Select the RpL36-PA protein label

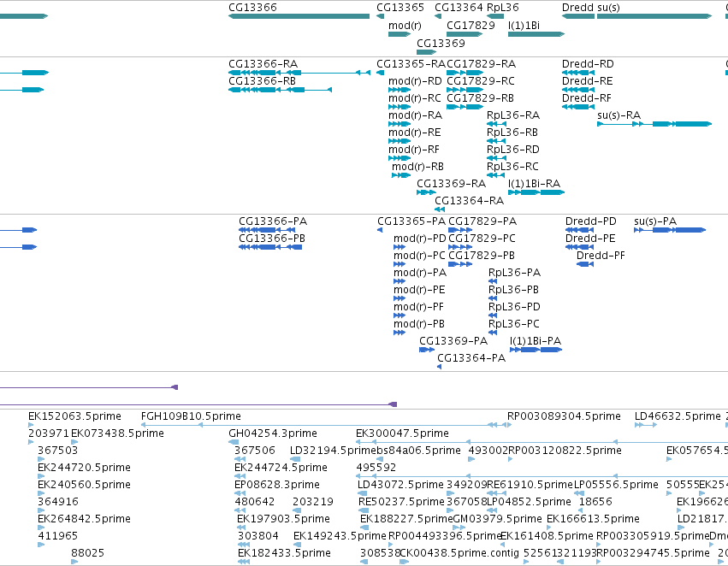pyautogui.click(x=514, y=273)
